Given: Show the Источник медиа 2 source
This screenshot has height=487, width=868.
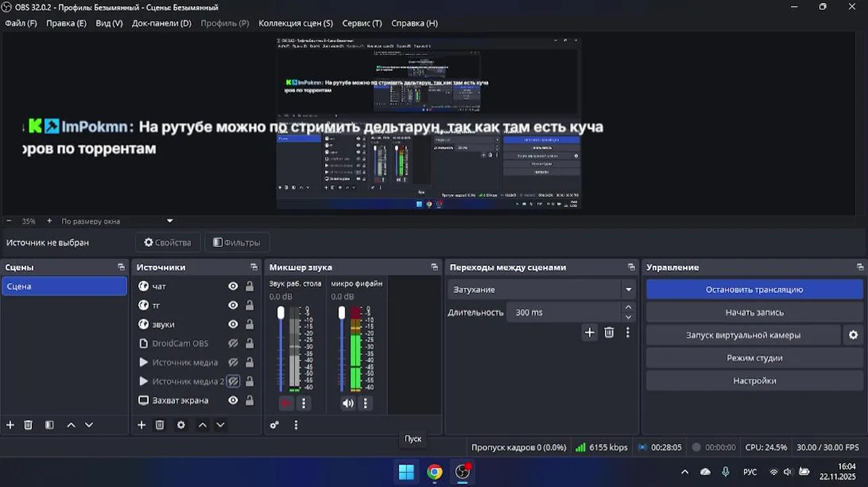Looking at the screenshot, I should click(233, 381).
